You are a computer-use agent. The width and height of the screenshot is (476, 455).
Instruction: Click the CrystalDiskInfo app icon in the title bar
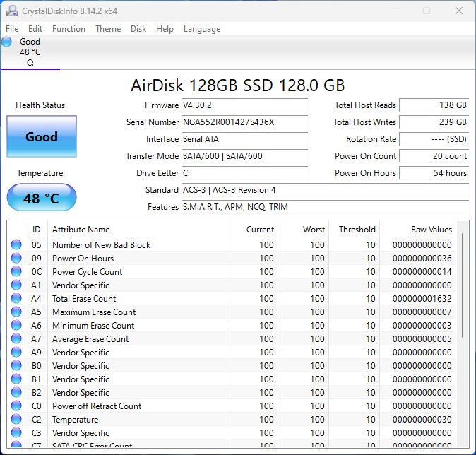pos(12,11)
